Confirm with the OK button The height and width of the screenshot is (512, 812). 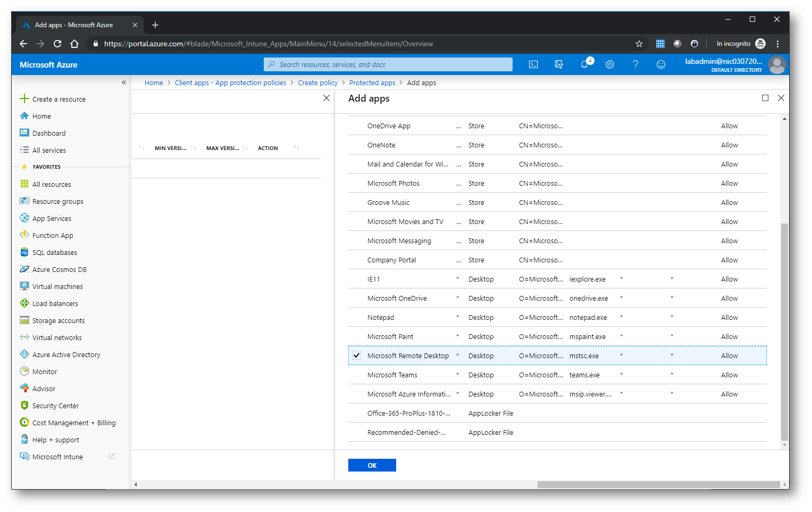coord(372,465)
